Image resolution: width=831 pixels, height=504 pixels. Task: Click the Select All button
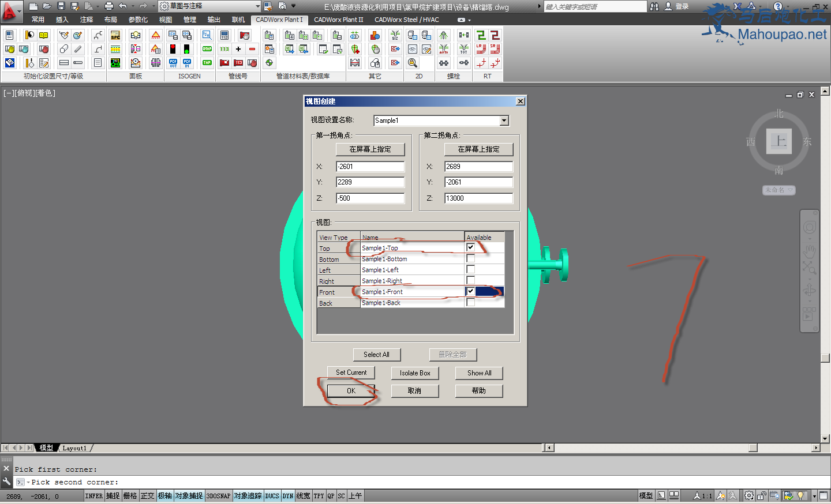(x=376, y=355)
